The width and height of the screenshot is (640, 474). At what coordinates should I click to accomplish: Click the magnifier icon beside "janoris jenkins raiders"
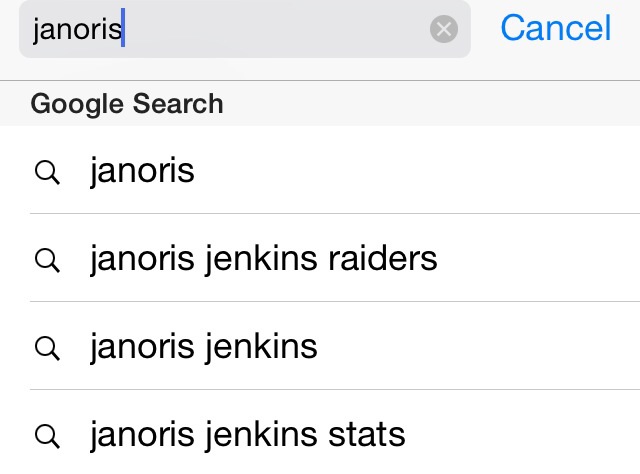[x=47, y=260]
